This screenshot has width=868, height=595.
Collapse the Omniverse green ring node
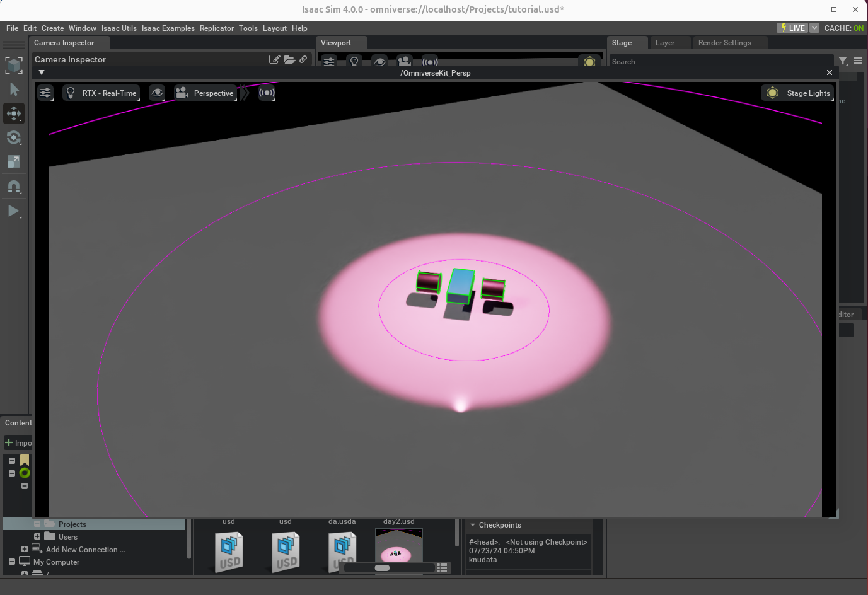click(12, 473)
